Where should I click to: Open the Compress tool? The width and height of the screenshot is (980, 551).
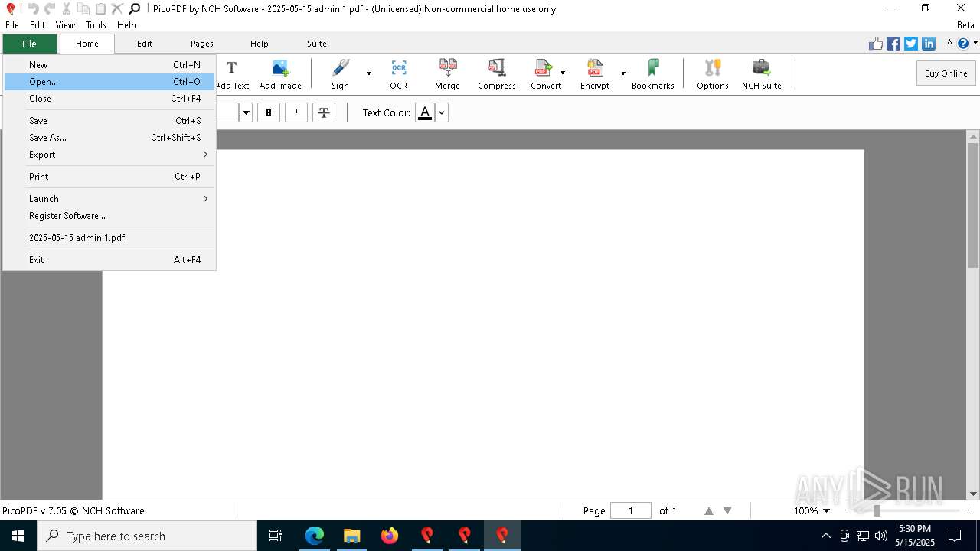(497, 74)
